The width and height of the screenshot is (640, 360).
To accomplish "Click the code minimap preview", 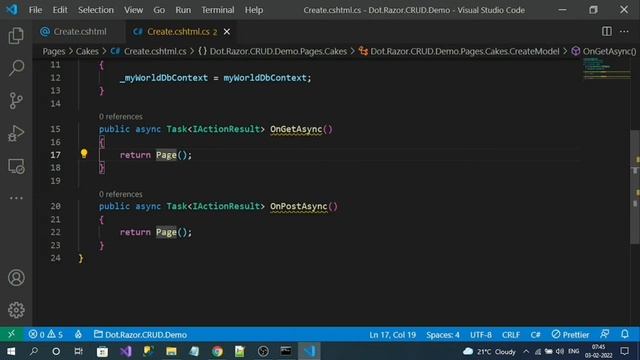I will [x=607, y=69].
